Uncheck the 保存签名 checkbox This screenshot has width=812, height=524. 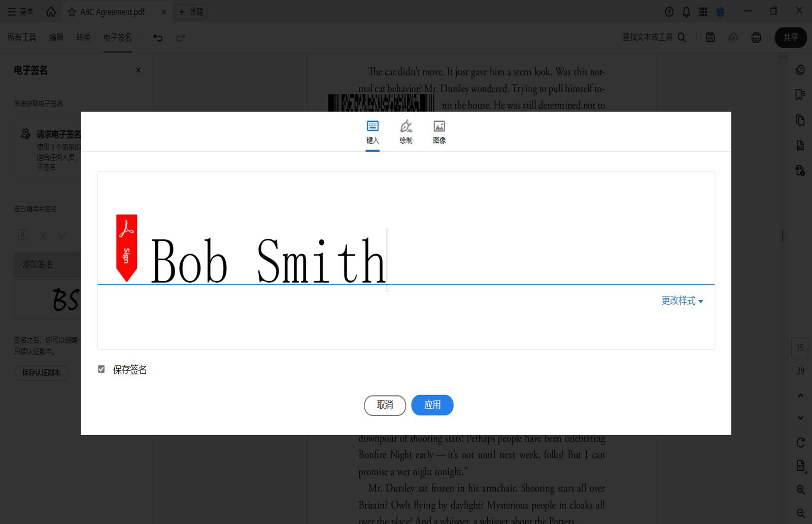(101, 369)
